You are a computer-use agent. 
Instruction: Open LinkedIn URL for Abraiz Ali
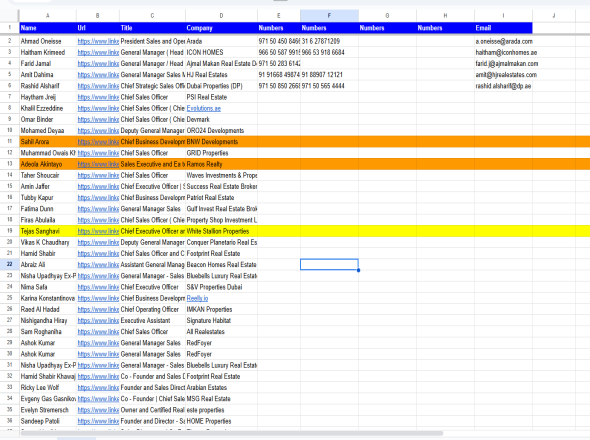coord(98,265)
